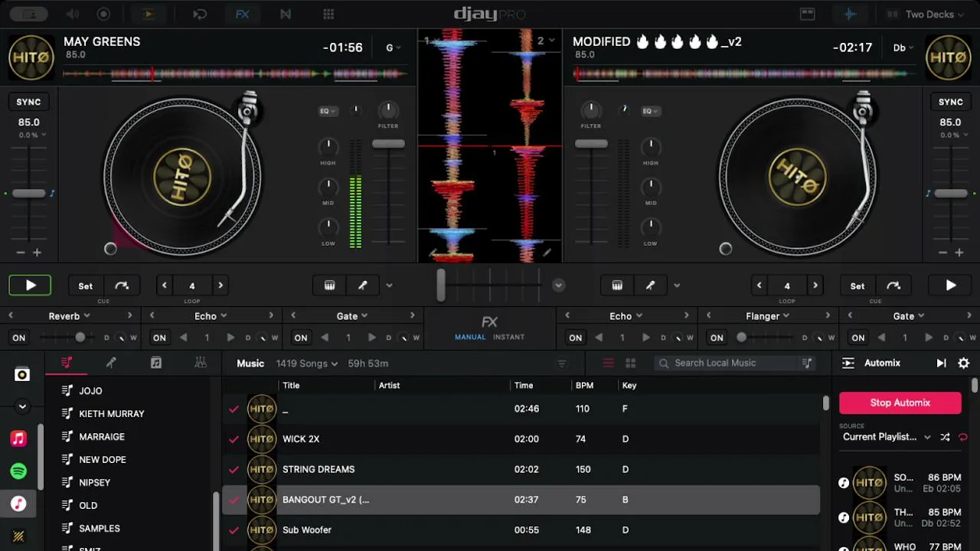Click deck 2 Set cue button
The image size is (980, 551).
[x=857, y=285]
